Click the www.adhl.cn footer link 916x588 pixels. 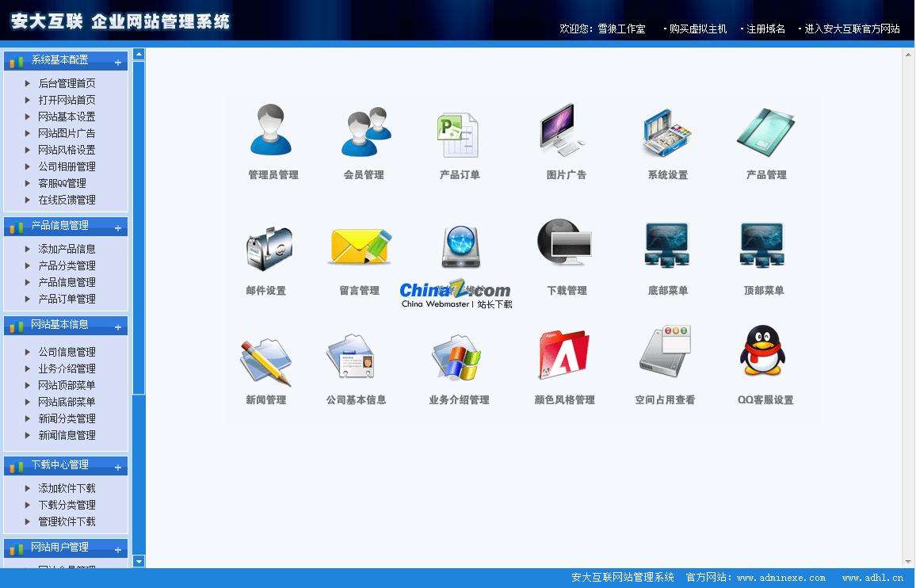tap(872, 578)
